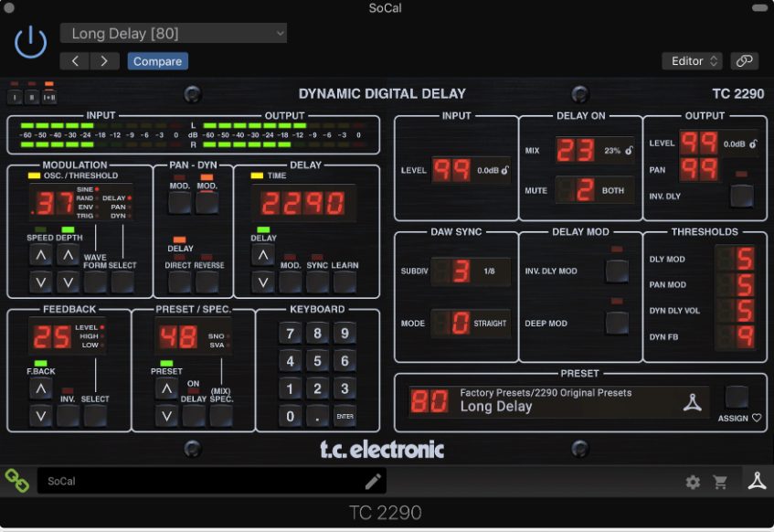This screenshot has height=532, width=774.
Task: Decrease DELAY time with down arrow
Action: pos(263,282)
